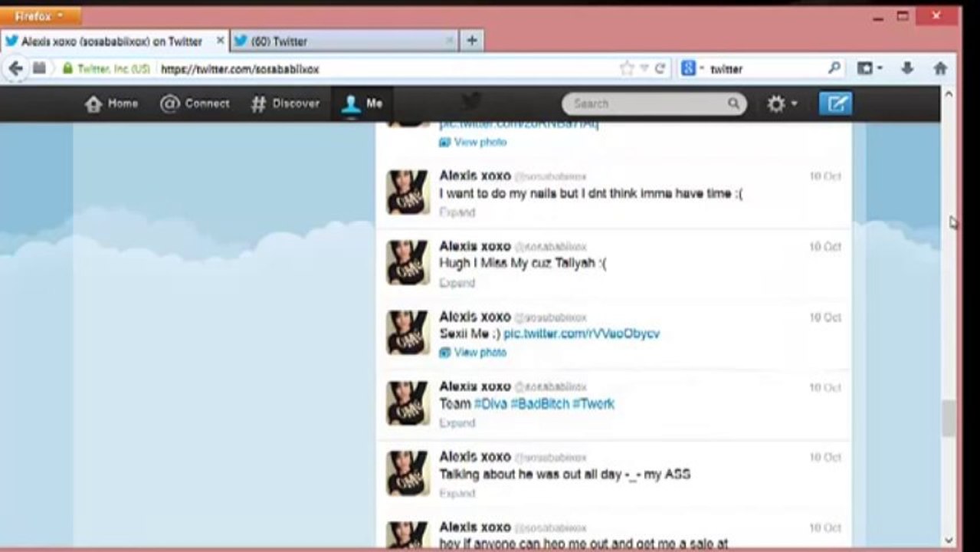The height and width of the screenshot is (552, 980).
Task: Click avatar beside 'out all day' tweet
Action: [408, 473]
